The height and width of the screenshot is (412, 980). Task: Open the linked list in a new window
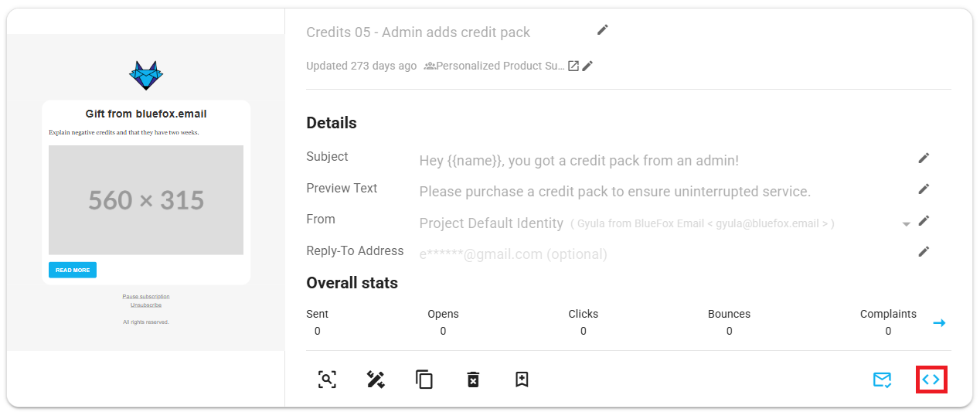[573, 66]
